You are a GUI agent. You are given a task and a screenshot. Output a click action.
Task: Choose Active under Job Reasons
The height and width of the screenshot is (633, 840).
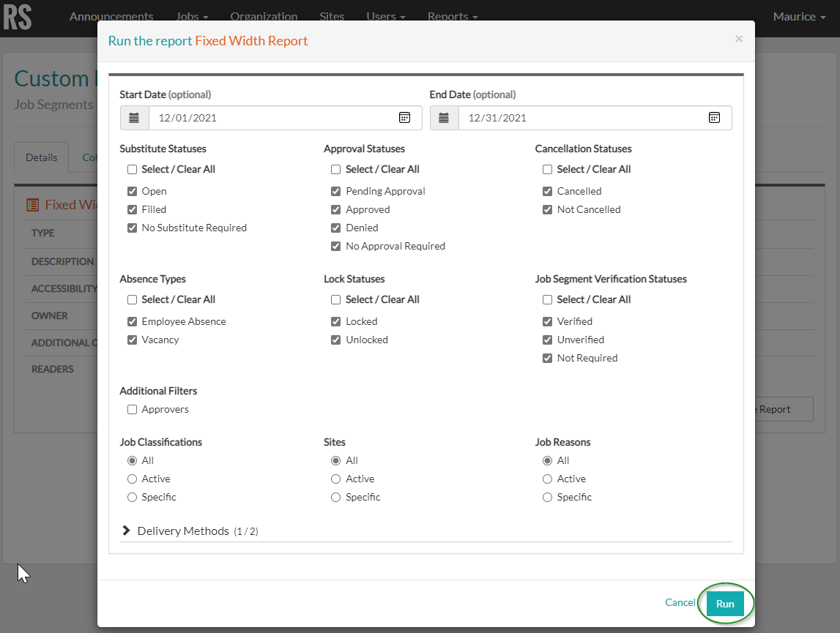pos(547,479)
